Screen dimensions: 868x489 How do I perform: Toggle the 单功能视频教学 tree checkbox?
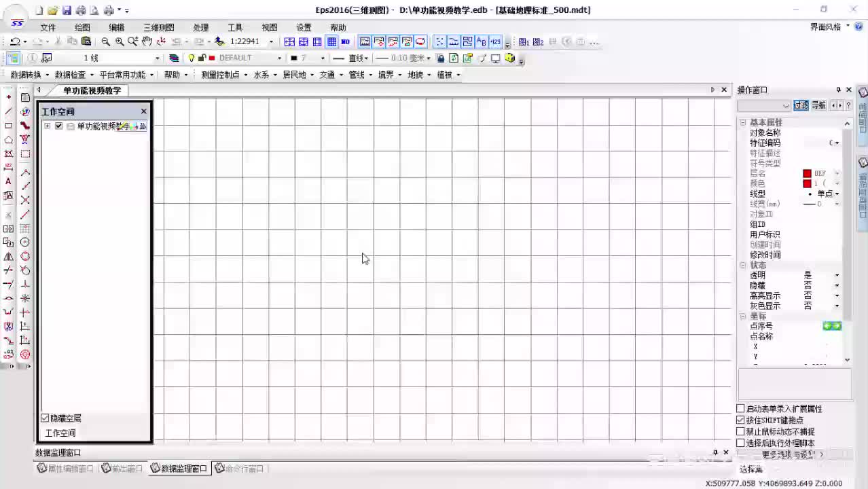pos(59,126)
